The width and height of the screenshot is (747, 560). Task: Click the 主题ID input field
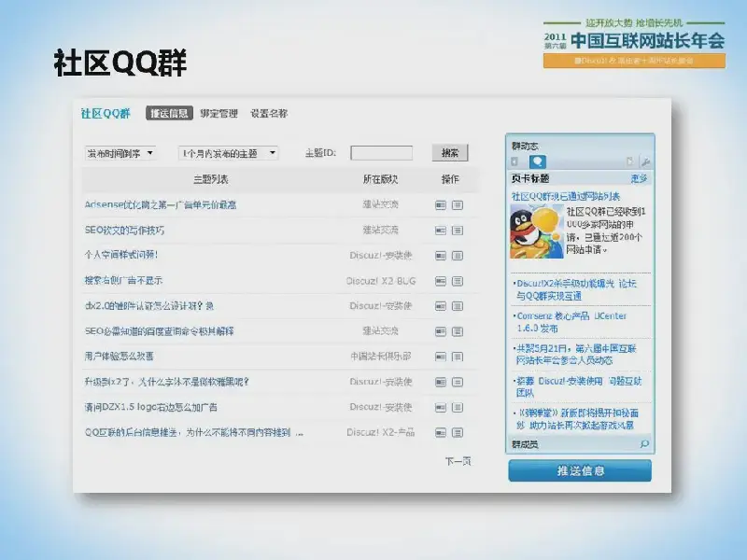[x=382, y=153]
